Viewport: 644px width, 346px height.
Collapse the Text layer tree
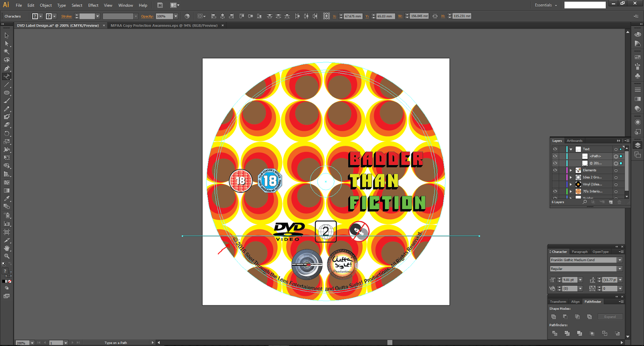(x=571, y=149)
